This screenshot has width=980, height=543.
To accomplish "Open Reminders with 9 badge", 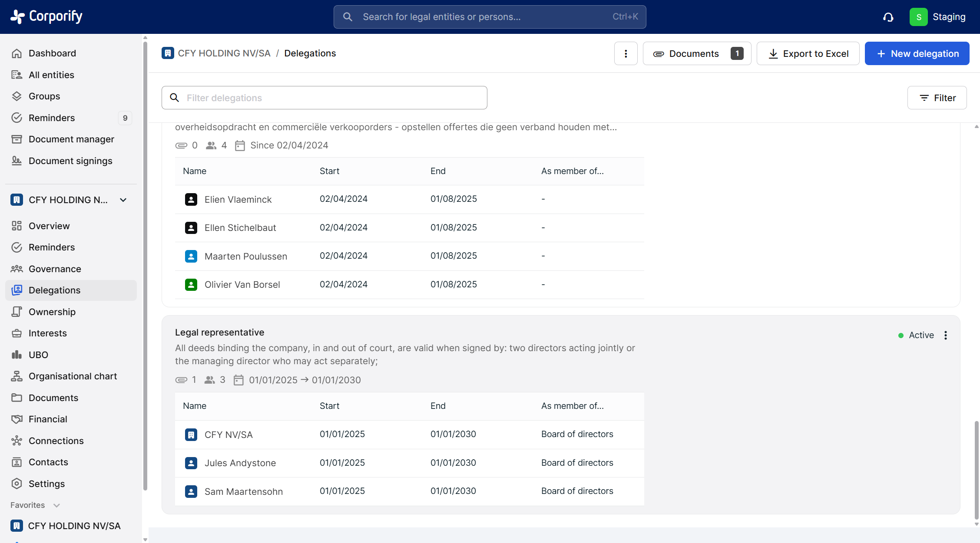I will coord(52,118).
